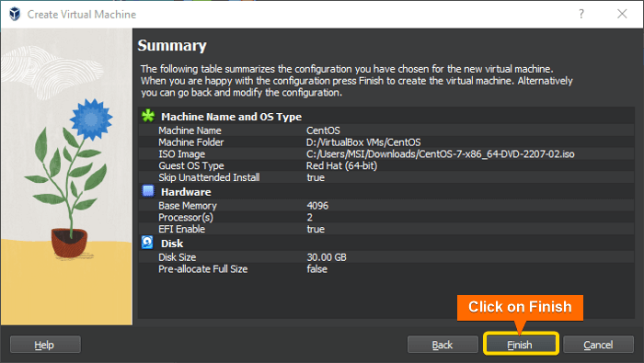Screen dimensions: 644x363
Task: Select the Base Memory row label
Action: [188, 206]
